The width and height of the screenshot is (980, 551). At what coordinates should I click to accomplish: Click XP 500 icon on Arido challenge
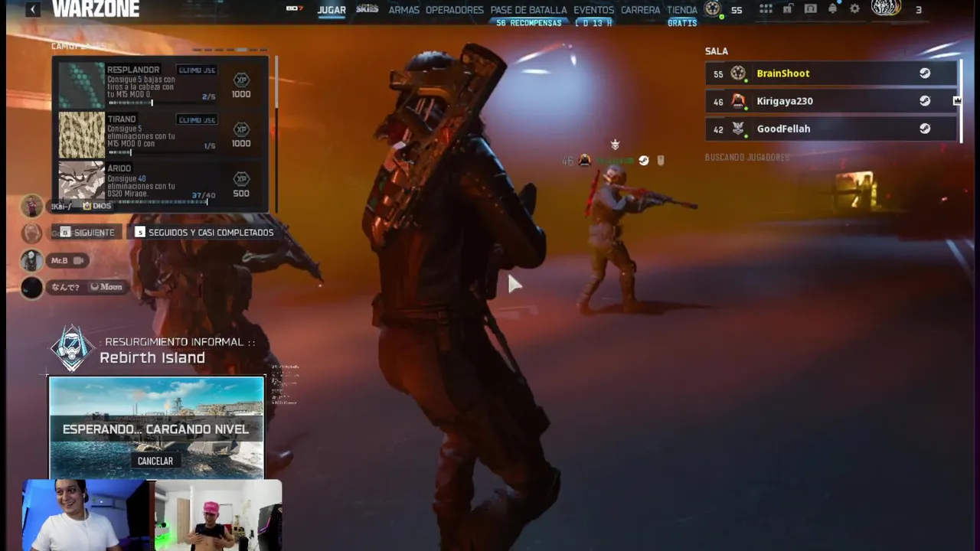(x=241, y=179)
